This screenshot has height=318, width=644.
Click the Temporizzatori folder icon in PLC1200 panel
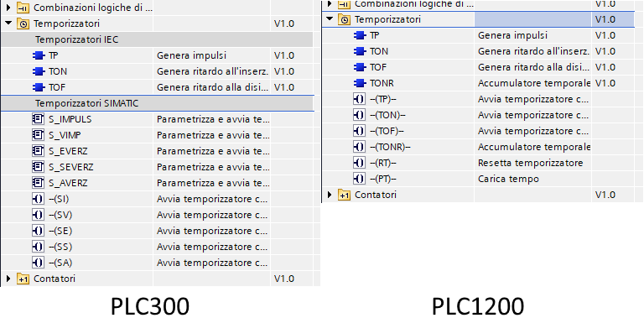pos(344,20)
